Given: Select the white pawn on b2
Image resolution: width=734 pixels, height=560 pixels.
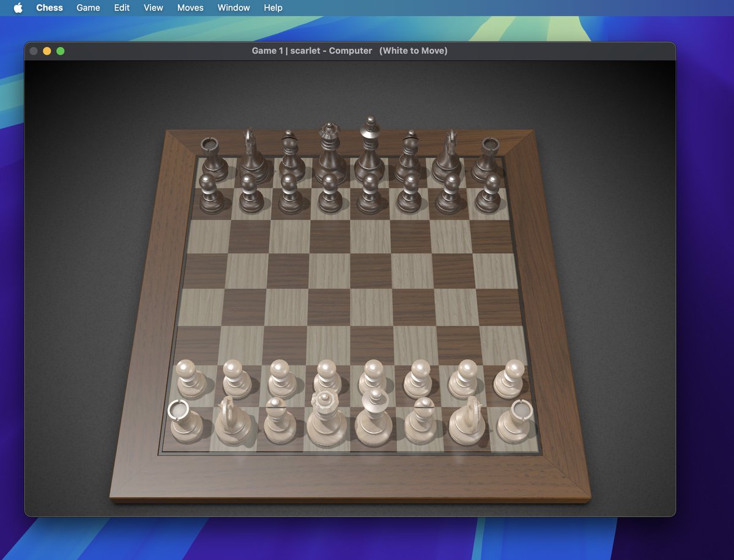Looking at the screenshot, I should coord(236,379).
